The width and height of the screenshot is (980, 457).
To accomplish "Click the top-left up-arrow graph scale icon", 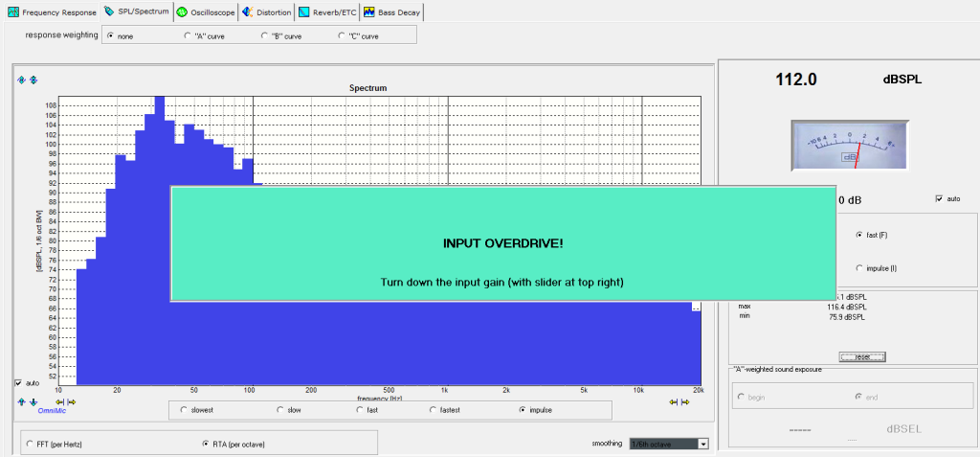I will click(x=21, y=80).
